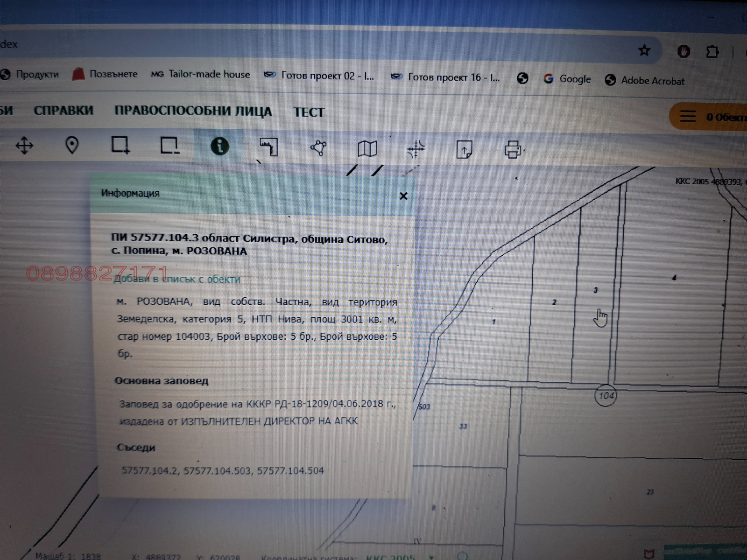Open the ТЕСТ menu
The image size is (747, 560).
(309, 112)
